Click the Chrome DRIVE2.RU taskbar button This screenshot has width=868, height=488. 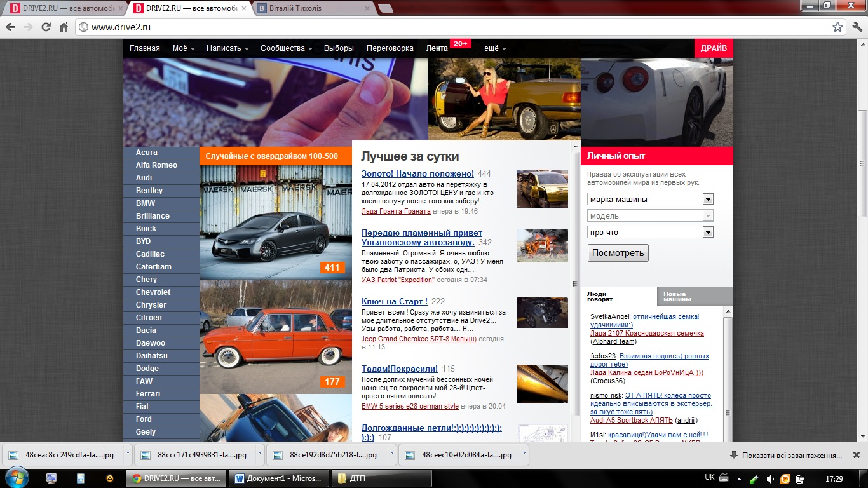[x=177, y=478]
